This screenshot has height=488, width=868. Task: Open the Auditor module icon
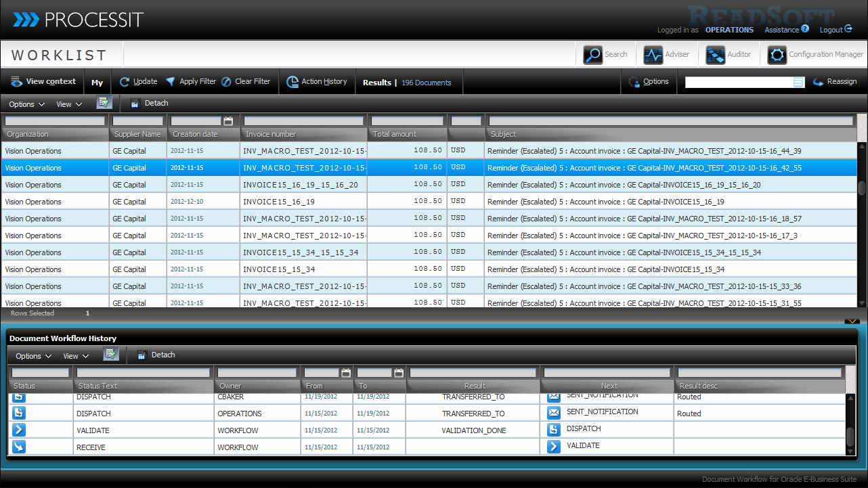click(x=715, y=55)
